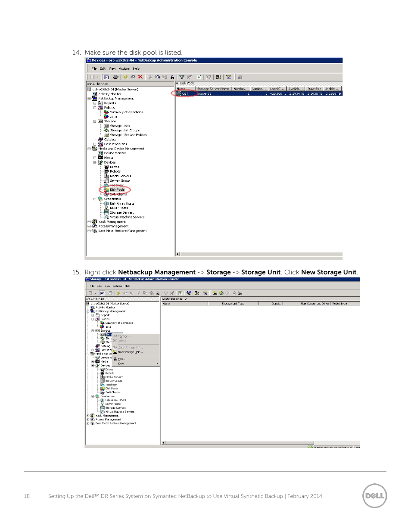This screenshot has height=532, width=411.
Task: Select Disk Array Hosts in Devices console
Action: (x=122, y=204)
